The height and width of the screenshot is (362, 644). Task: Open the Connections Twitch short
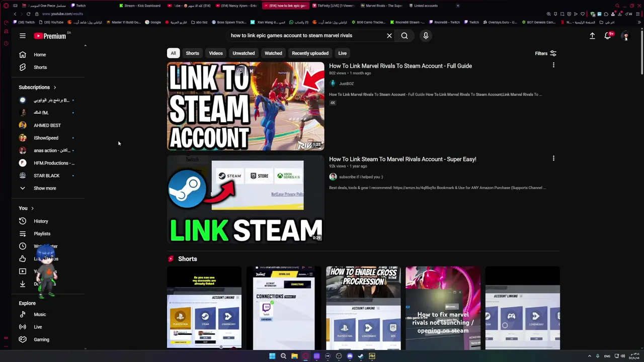284,308
